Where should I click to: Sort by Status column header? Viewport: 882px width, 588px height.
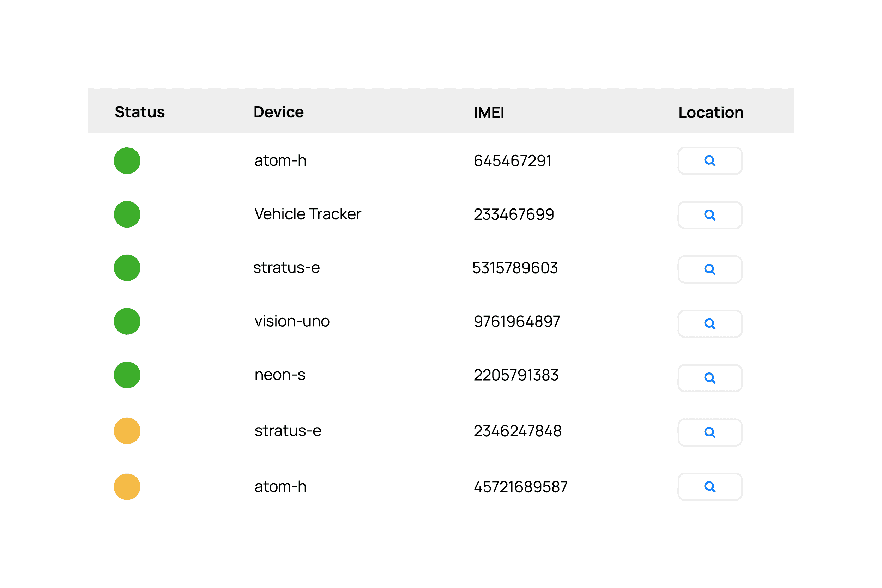tap(139, 112)
